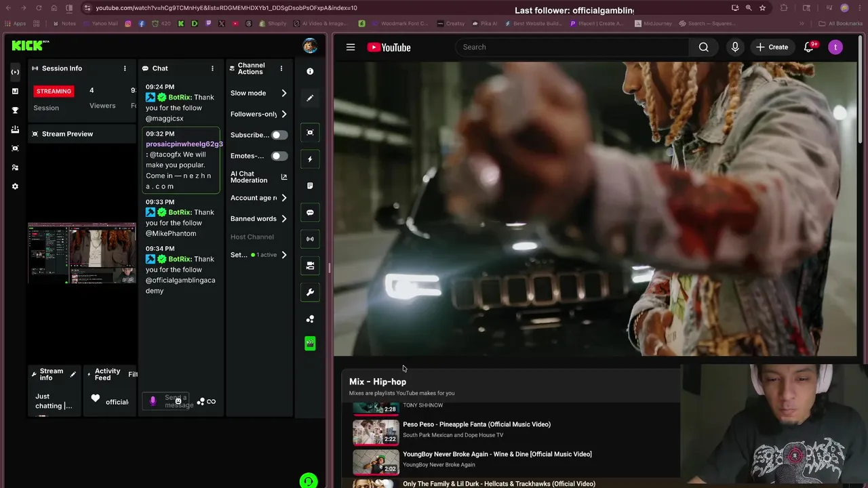This screenshot has width=868, height=488.
Task: Click username prosaicpinwheelg62g3 in chat
Action: [184, 144]
